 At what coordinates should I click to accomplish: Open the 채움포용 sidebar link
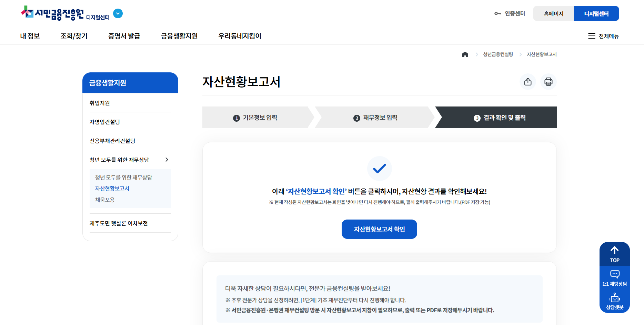click(104, 200)
